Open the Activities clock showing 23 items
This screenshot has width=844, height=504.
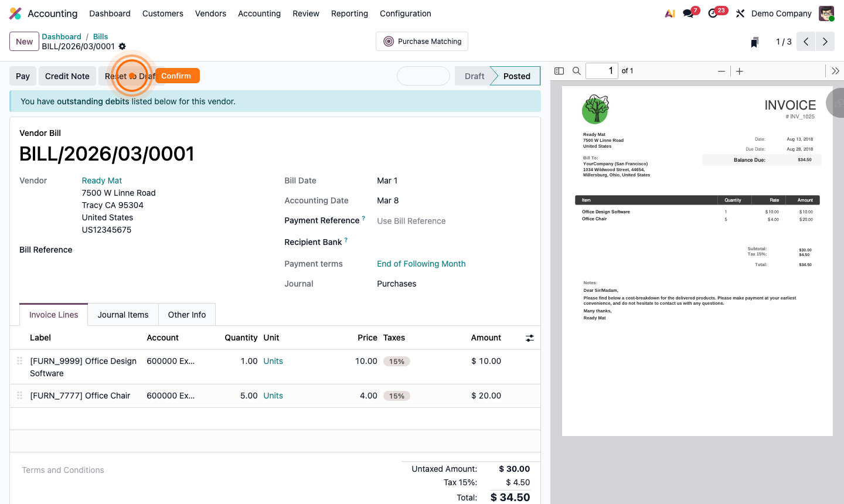pyautogui.click(x=713, y=13)
